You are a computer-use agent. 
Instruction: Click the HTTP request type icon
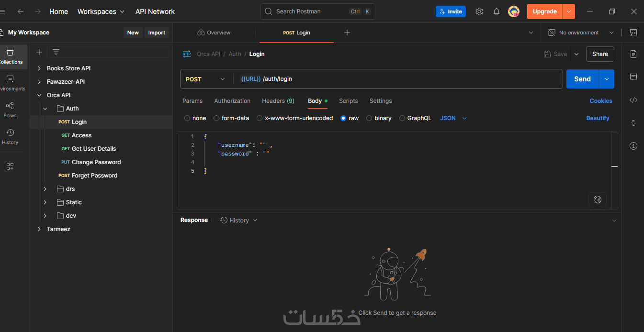187,54
